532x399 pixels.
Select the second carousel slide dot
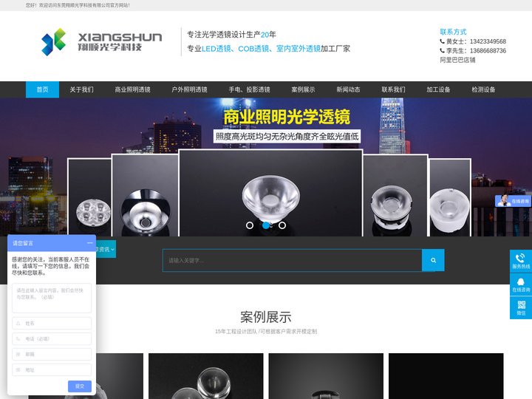tap(266, 225)
